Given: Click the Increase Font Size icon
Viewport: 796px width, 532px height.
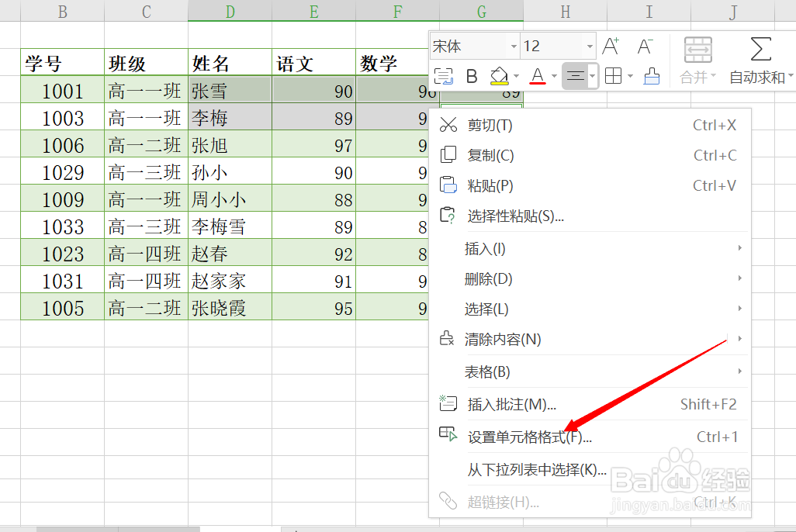Looking at the screenshot, I should [611, 47].
